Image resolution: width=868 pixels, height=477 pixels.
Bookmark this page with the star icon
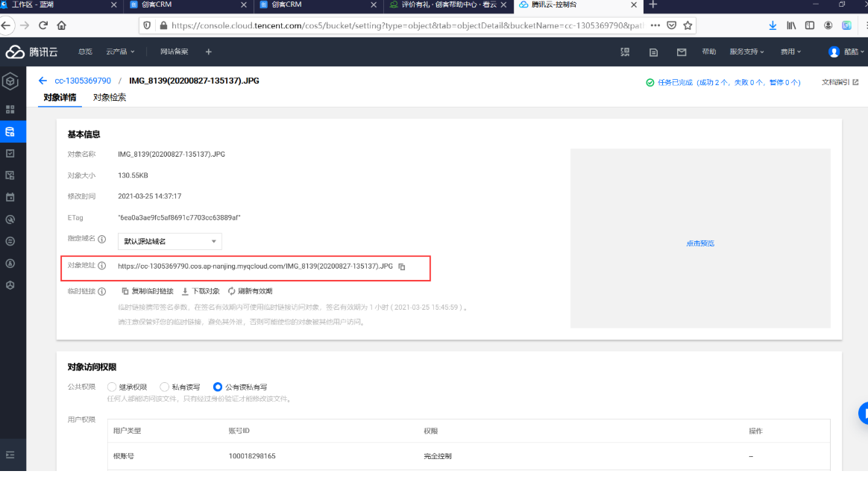click(x=688, y=25)
